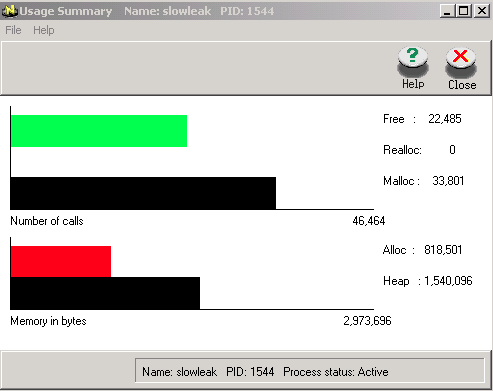Click the green question mark Help icon

tap(413, 62)
